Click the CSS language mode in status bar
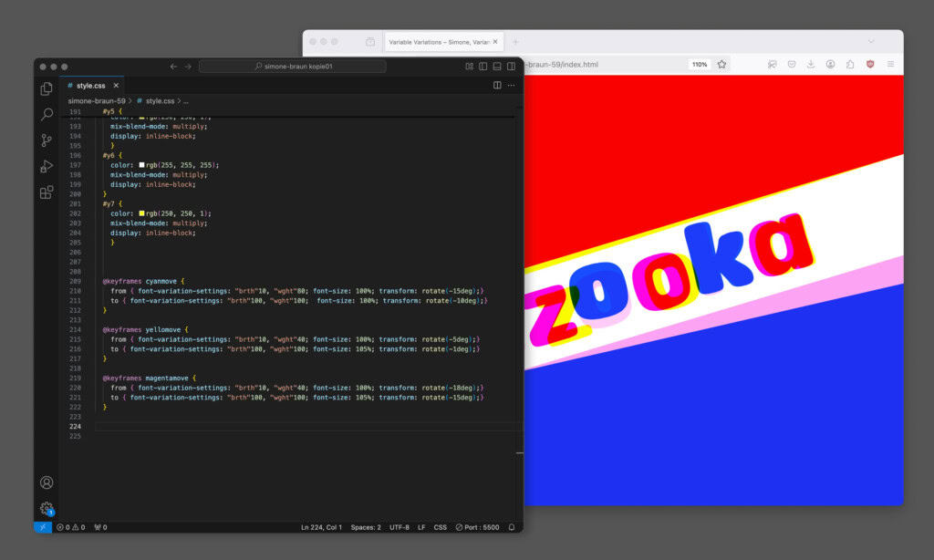 pyautogui.click(x=440, y=527)
